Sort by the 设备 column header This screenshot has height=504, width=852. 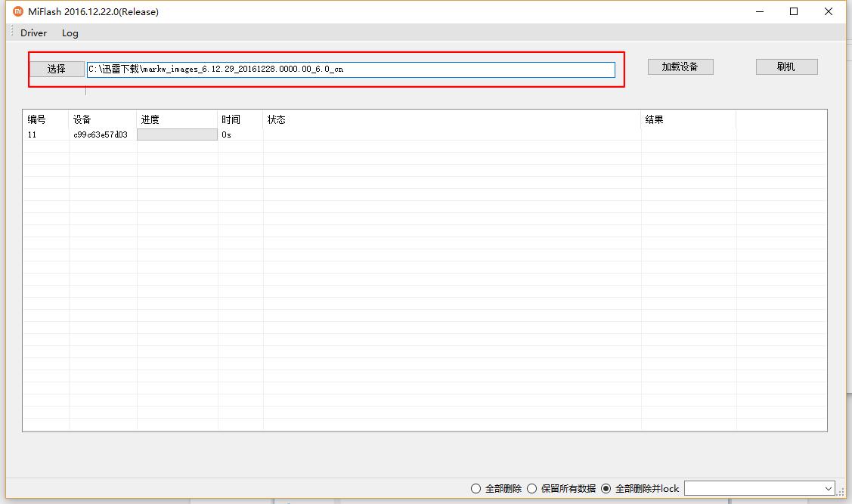click(x=82, y=119)
